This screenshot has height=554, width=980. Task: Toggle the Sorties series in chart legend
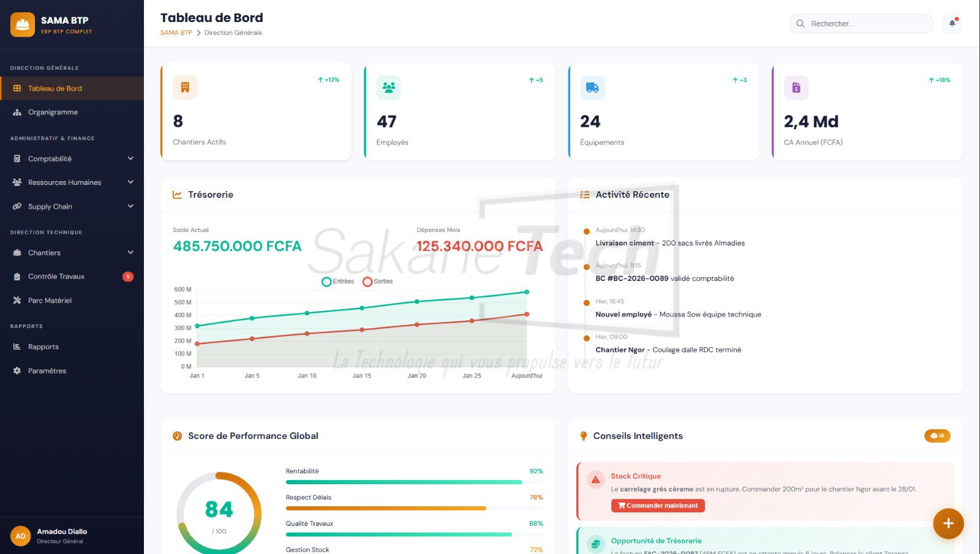(378, 282)
